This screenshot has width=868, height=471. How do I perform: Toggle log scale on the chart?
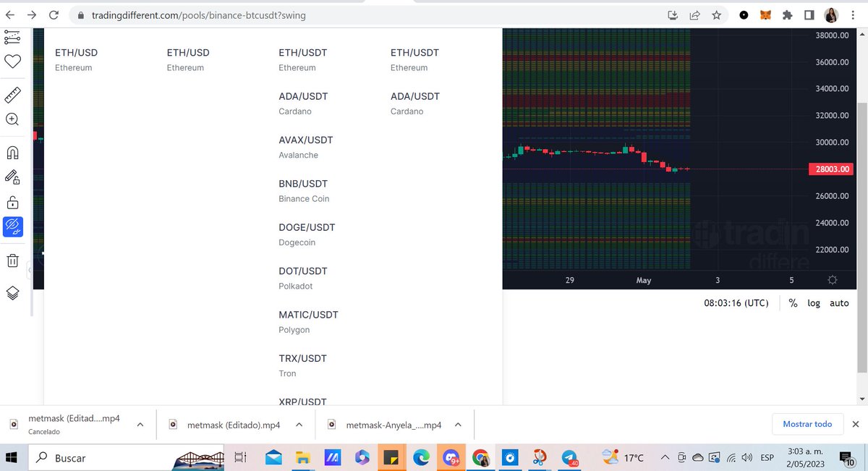coord(814,303)
